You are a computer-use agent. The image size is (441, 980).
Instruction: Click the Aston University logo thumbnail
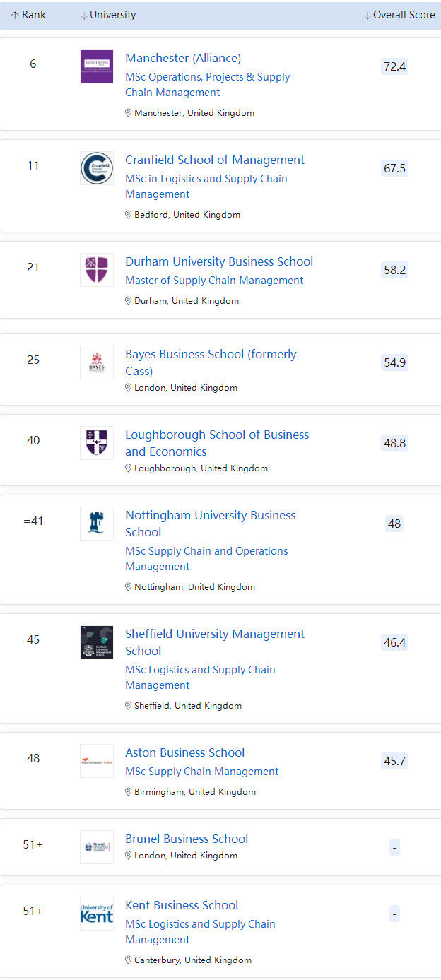click(x=97, y=761)
